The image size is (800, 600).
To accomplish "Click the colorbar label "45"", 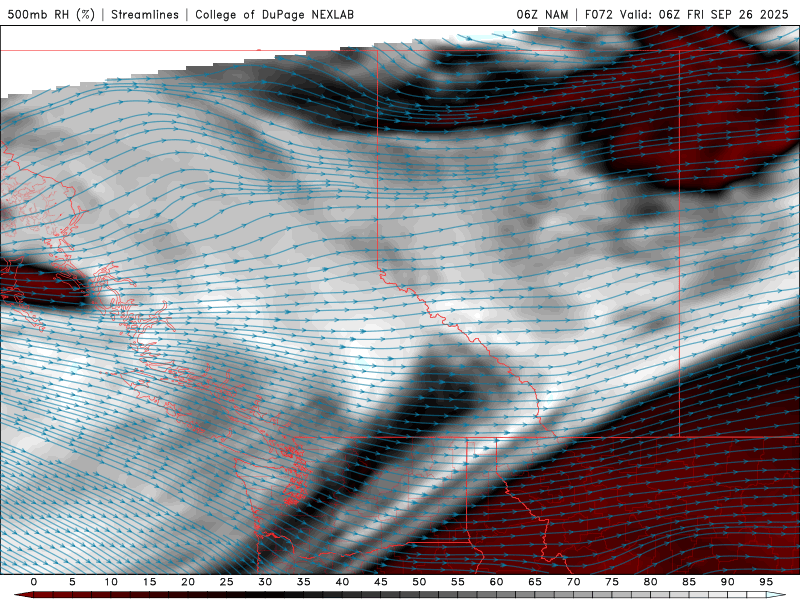I will pyautogui.click(x=381, y=582).
